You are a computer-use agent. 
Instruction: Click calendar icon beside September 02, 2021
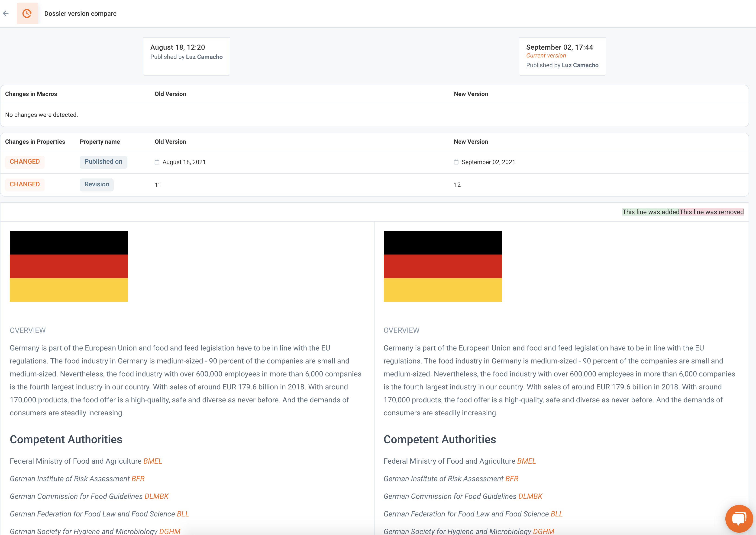[x=456, y=162]
